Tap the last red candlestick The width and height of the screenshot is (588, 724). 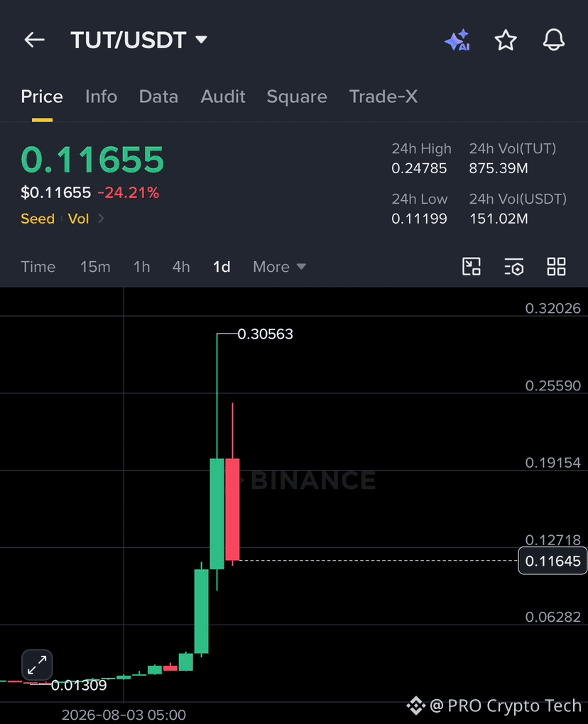[232, 509]
